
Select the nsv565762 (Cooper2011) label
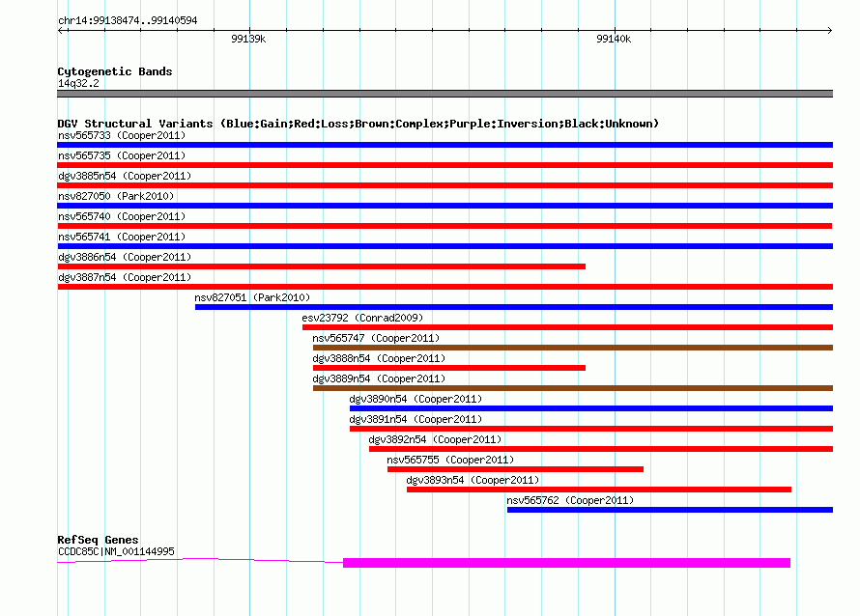click(570, 500)
